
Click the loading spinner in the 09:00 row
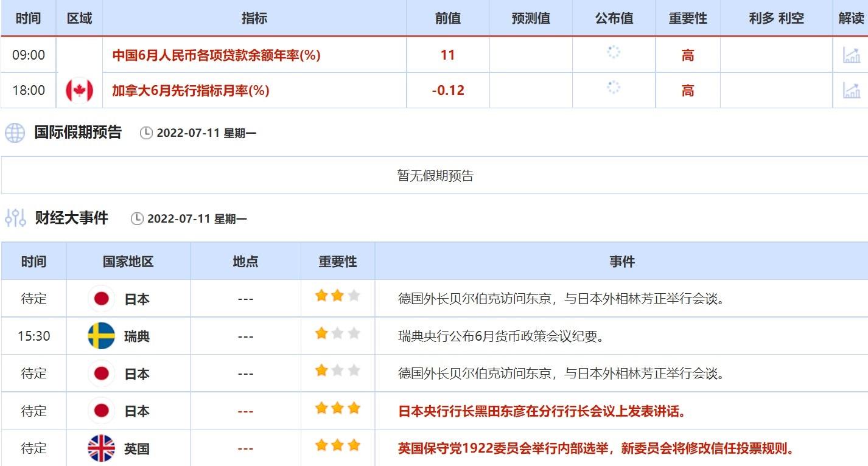click(614, 52)
